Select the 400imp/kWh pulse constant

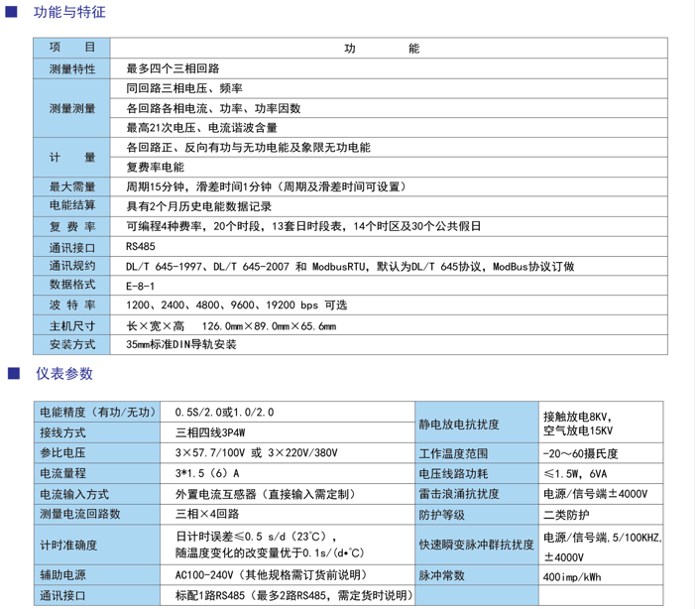(x=572, y=577)
